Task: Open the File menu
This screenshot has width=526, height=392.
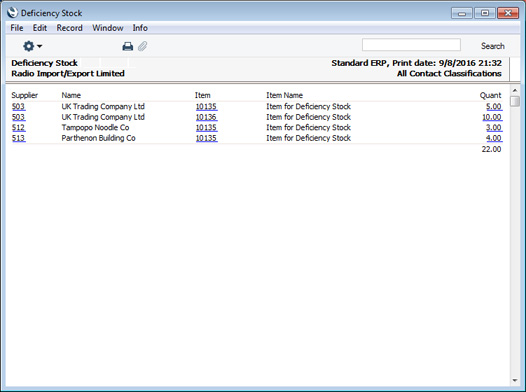Action: (x=17, y=28)
